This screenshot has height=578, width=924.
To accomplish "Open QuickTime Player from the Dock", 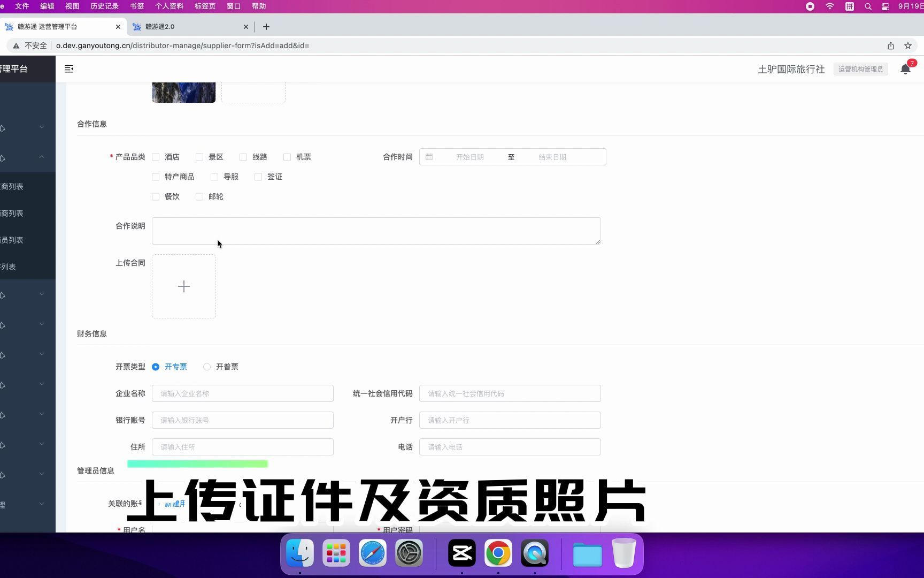I will click(535, 553).
